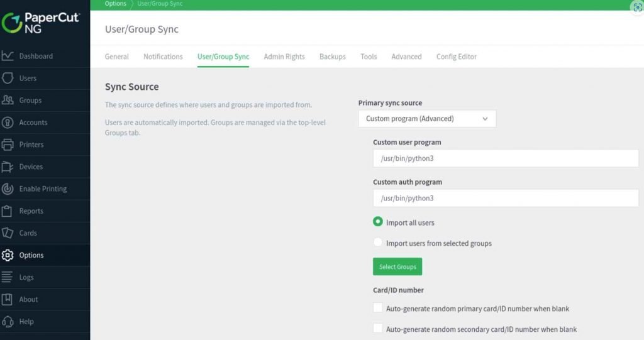Screen dimensions: 644x340
Task: Open the Cards icon
Action: [x=8, y=233]
